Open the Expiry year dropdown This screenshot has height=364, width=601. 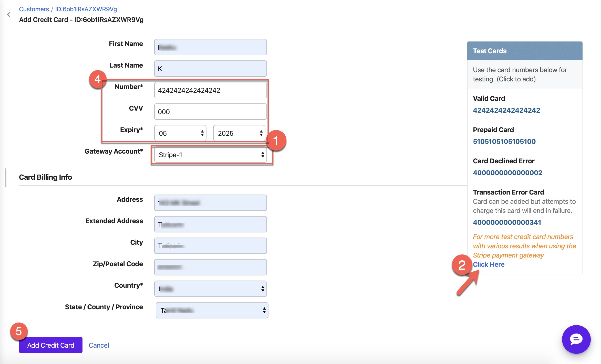(239, 133)
